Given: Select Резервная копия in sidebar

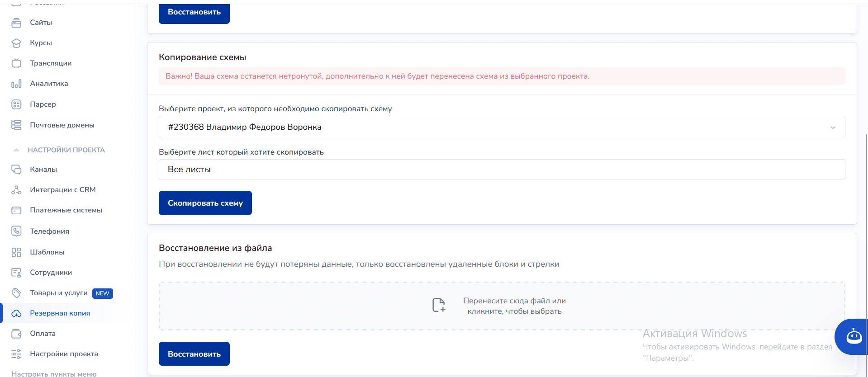Looking at the screenshot, I should (60, 313).
